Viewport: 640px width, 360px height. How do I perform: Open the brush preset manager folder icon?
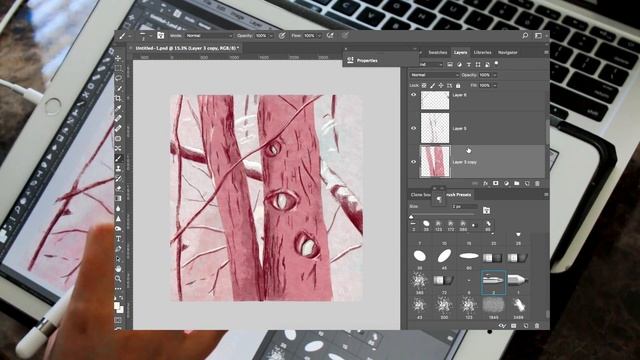pos(486,211)
